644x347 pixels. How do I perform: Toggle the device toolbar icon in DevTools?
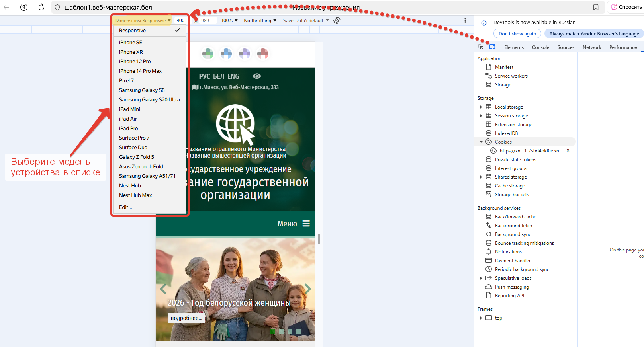(492, 47)
